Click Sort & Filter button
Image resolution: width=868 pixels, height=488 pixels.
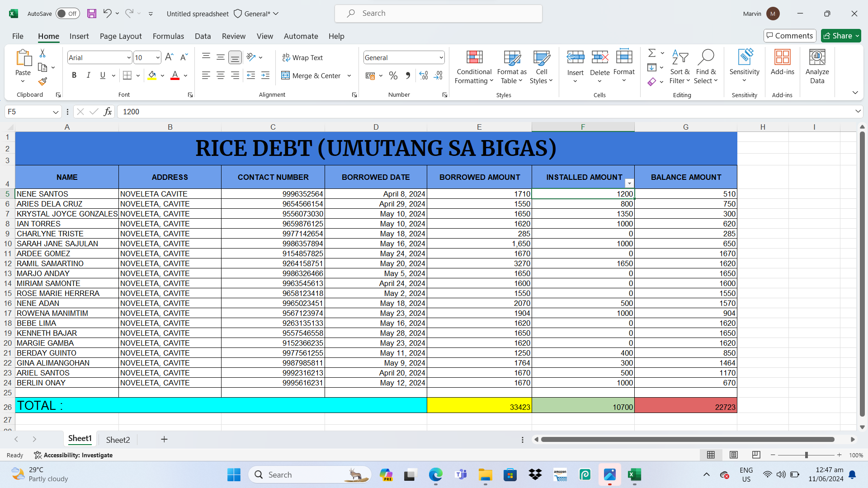tap(680, 66)
